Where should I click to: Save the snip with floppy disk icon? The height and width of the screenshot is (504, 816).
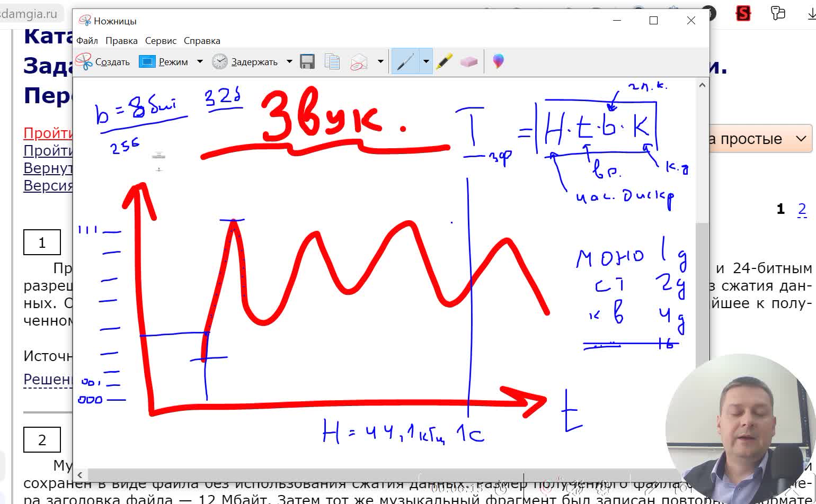[x=307, y=62]
